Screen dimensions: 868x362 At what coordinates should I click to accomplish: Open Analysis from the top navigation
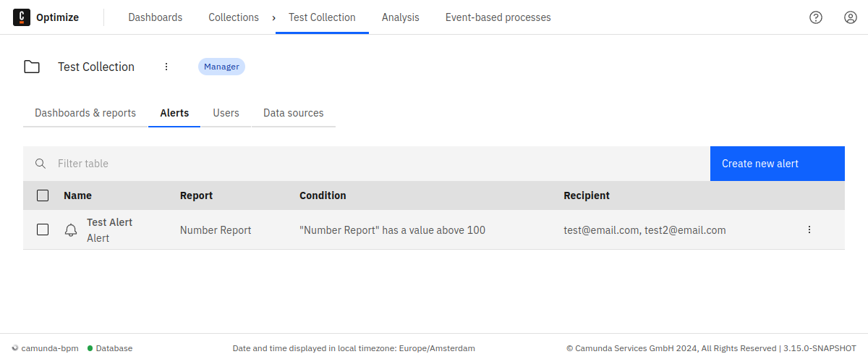click(400, 17)
